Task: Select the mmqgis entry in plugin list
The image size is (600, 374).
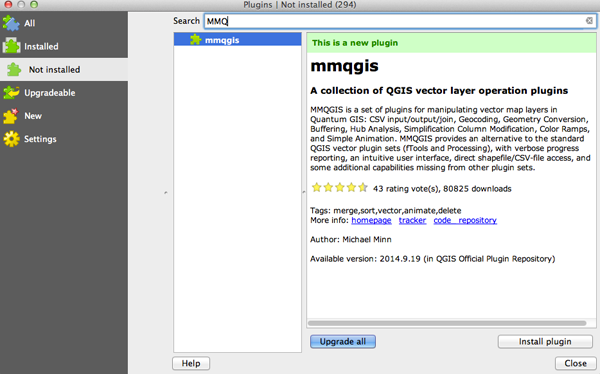Action: click(237, 39)
